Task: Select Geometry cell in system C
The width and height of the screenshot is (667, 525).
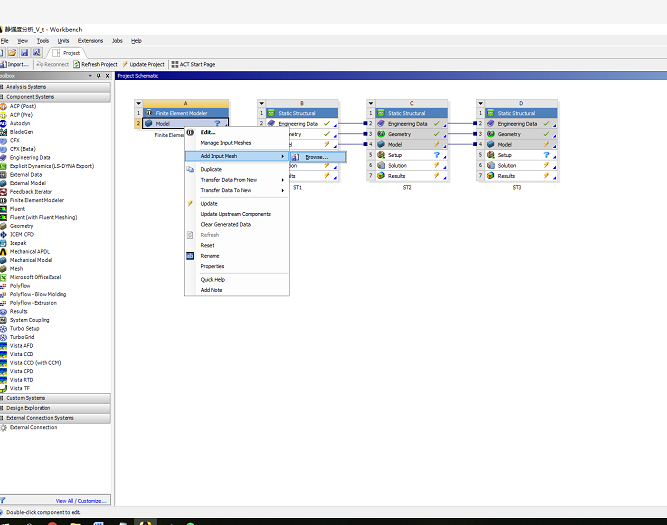Action: [411, 134]
